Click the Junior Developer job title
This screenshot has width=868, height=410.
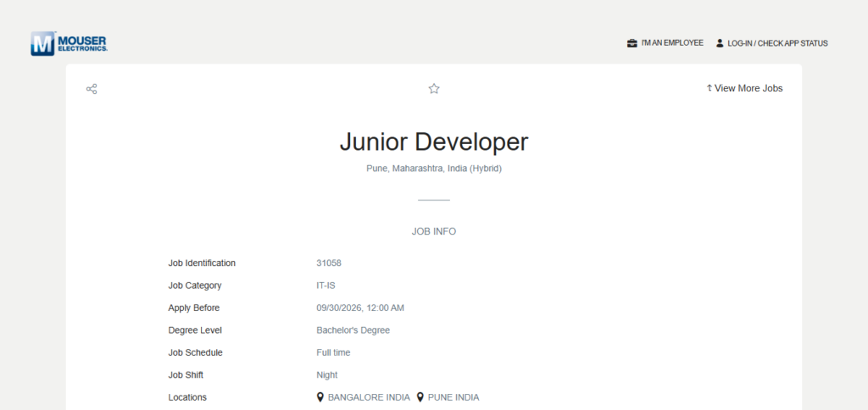[434, 141]
